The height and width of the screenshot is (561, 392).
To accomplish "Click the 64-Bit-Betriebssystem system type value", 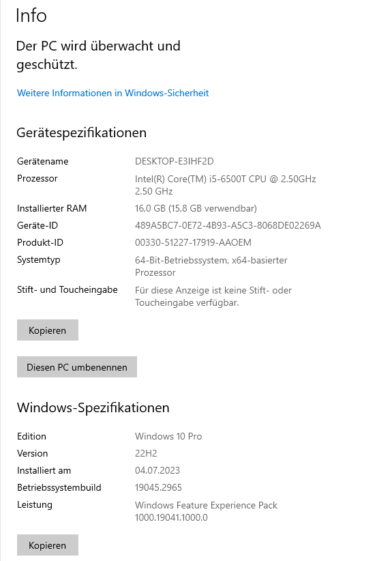I will (x=211, y=266).
